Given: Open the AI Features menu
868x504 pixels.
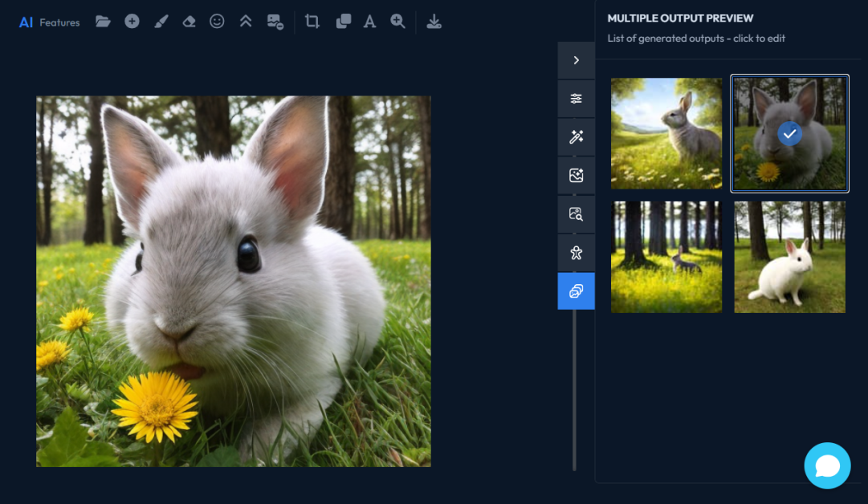Looking at the screenshot, I should [x=49, y=22].
